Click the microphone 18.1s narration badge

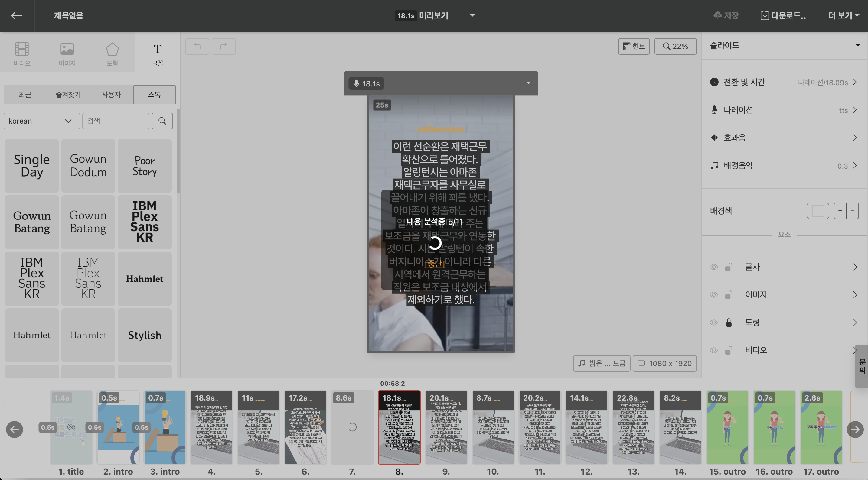coord(367,83)
